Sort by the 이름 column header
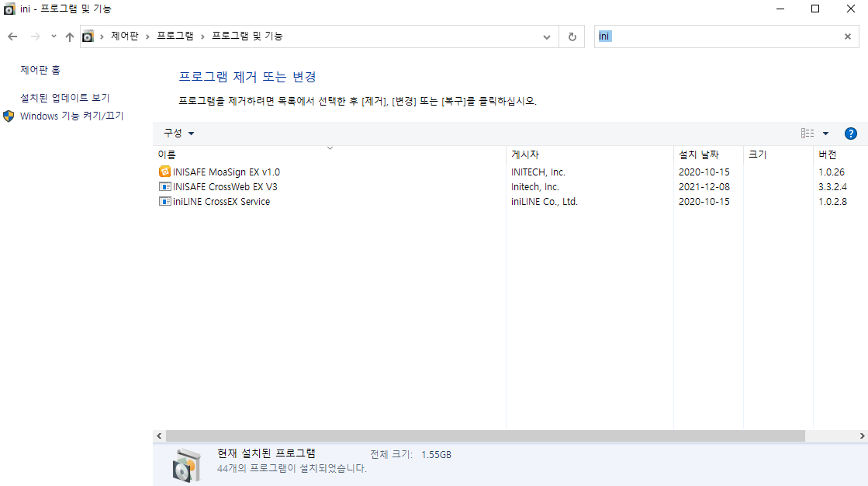868x486 pixels. (x=330, y=154)
